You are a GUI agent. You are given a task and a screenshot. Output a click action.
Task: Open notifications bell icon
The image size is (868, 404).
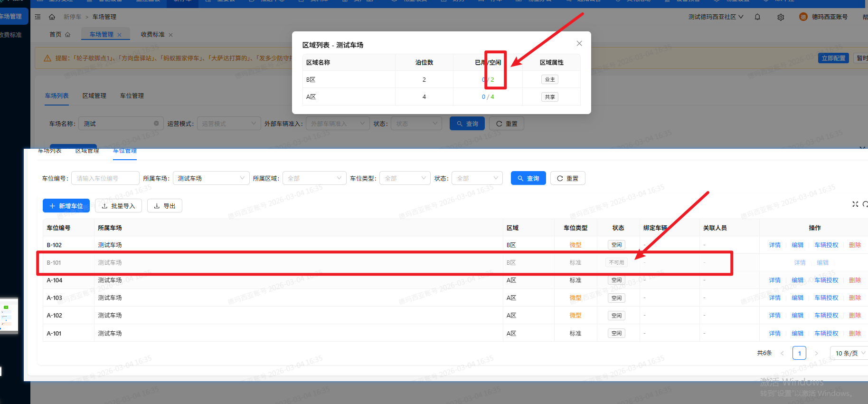[757, 17]
